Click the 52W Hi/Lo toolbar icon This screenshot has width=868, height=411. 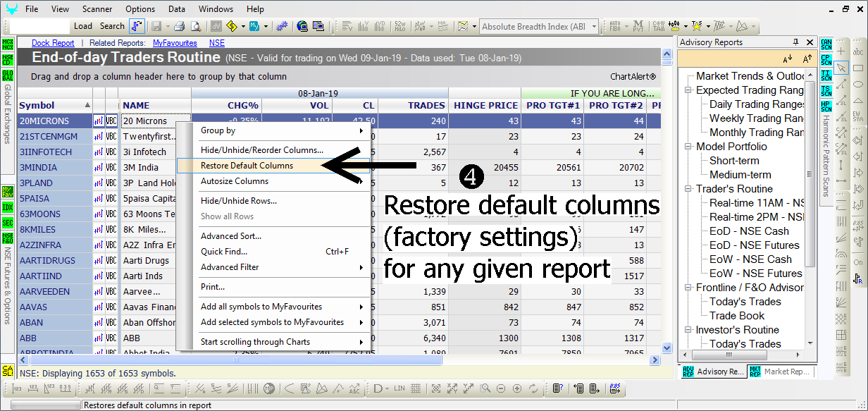click(400, 27)
